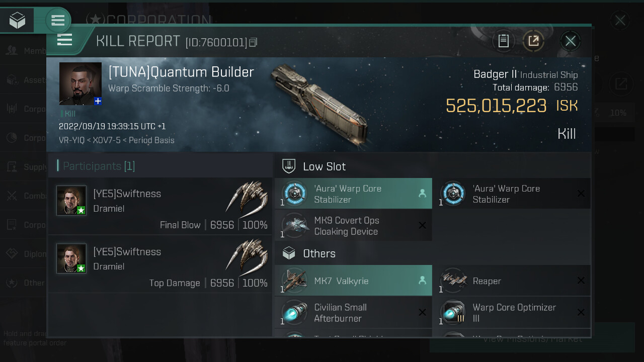The height and width of the screenshot is (362, 644).
Task: Share the kill report externally
Action: (x=533, y=41)
